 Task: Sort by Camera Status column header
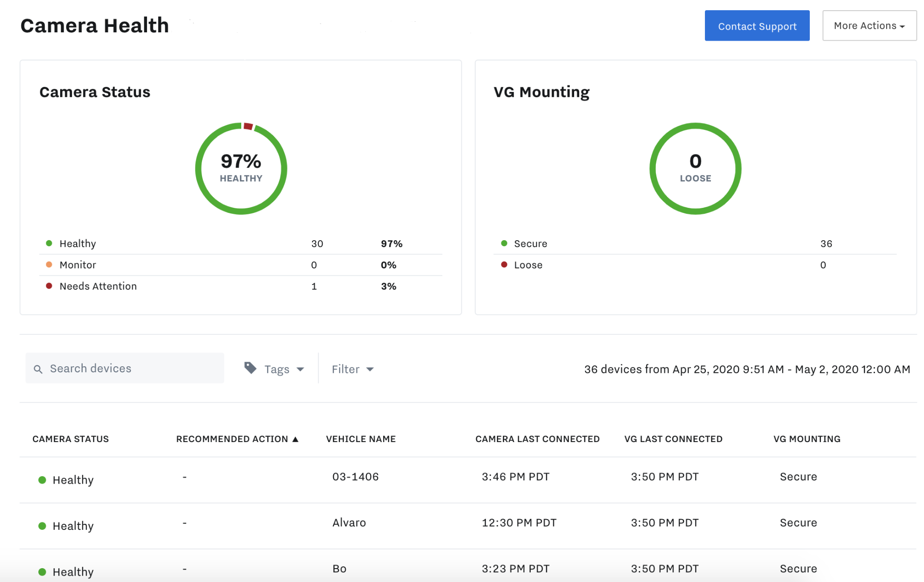pyautogui.click(x=70, y=439)
